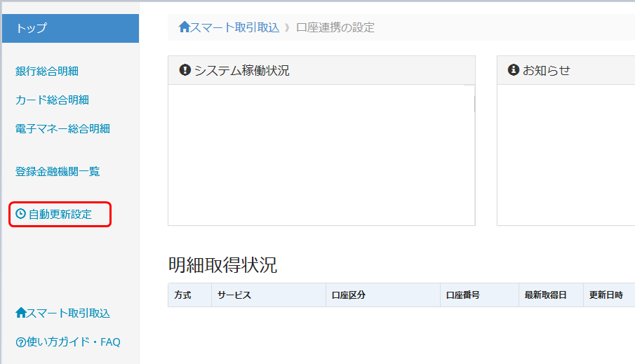The width and height of the screenshot is (635, 364).
Task: Click the 最新取得日 column header
Action: click(552, 295)
